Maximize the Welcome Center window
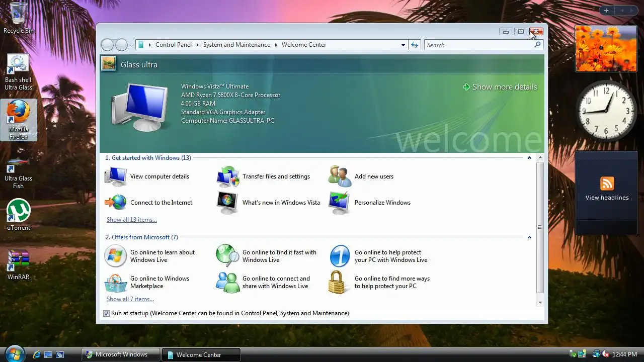The image size is (644, 362). [x=521, y=32]
